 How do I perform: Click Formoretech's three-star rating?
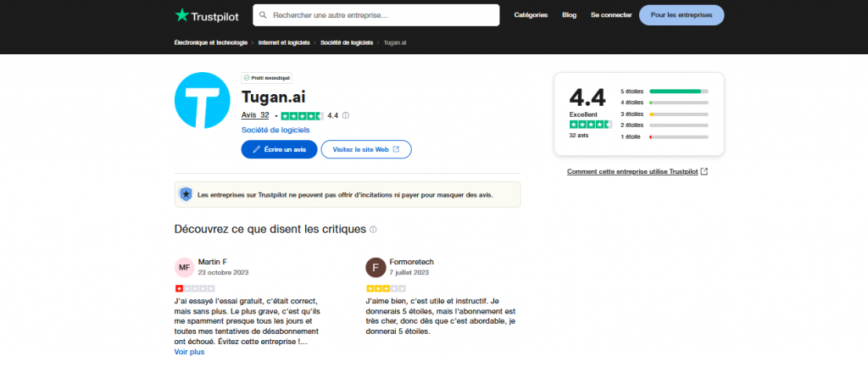(386, 288)
